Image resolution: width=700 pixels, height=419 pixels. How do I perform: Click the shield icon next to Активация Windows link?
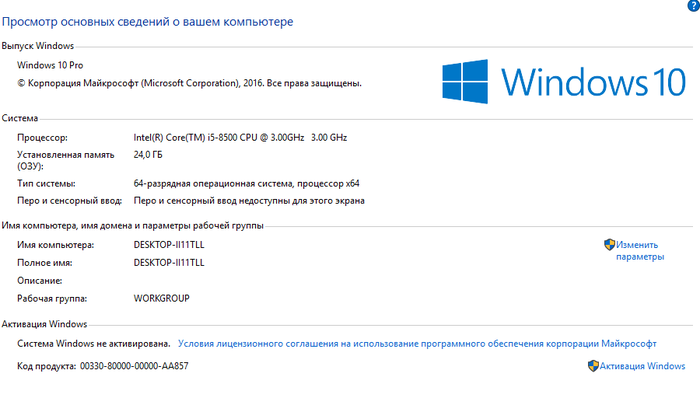point(593,366)
